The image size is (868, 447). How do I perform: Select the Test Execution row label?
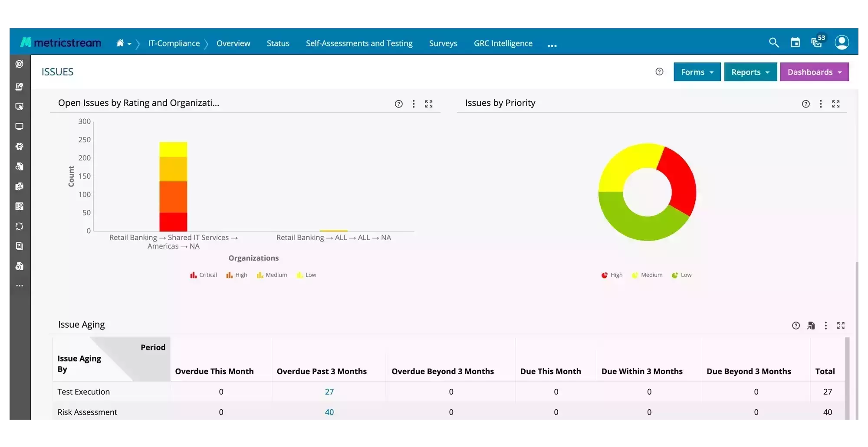(84, 392)
